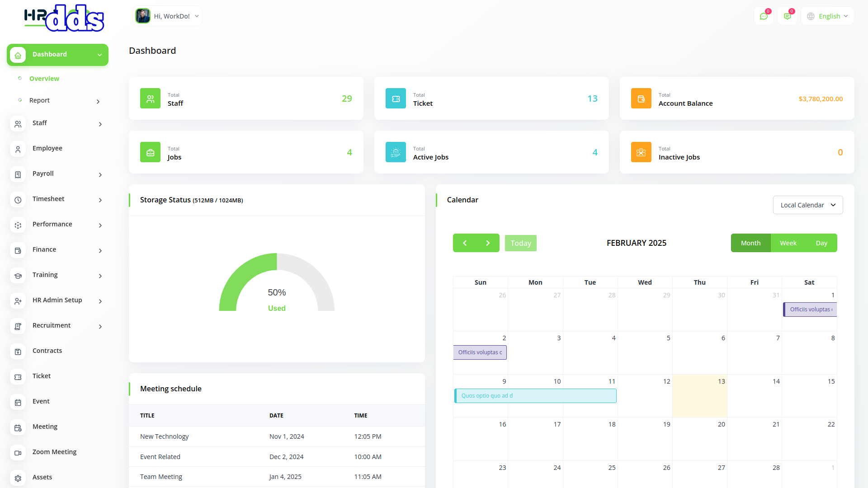Select the Month calendar view

click(x=750, y=243)
